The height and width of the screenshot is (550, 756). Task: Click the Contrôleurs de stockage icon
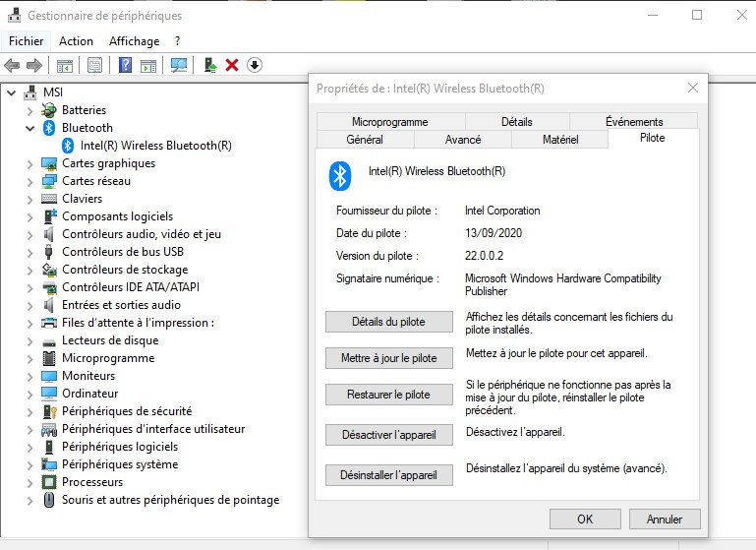tap(49, 270)
